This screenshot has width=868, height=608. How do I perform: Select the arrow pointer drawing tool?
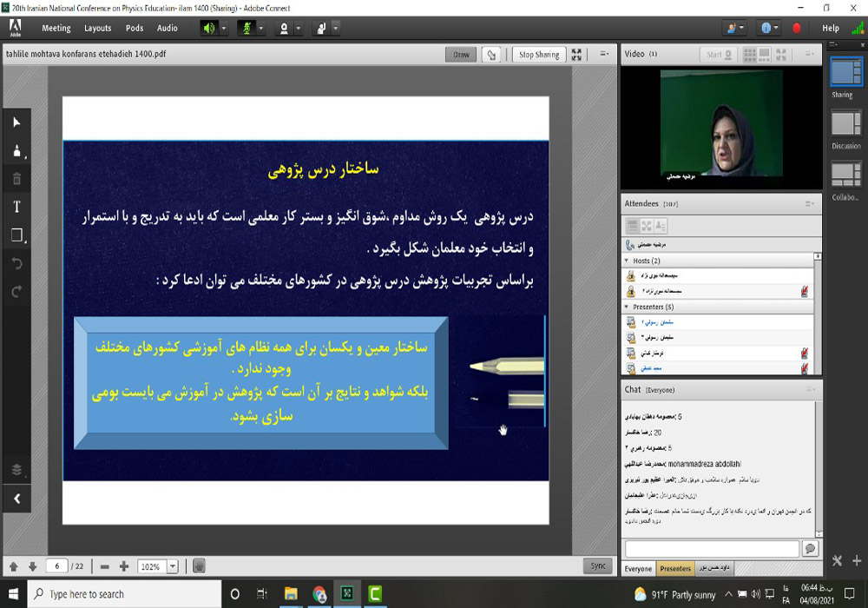[x=16, y=122]
